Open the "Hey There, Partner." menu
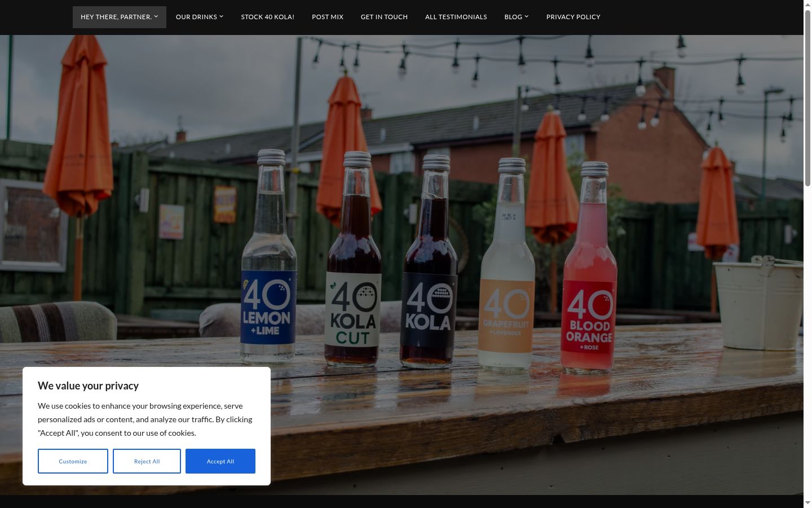This screenshot has height=508, width=812. click(x=119, y=17)
